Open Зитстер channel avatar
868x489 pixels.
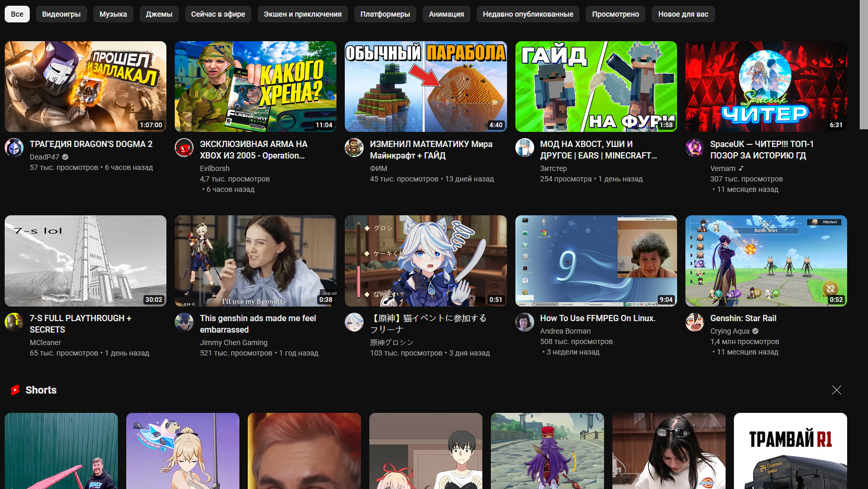point(525,148)
